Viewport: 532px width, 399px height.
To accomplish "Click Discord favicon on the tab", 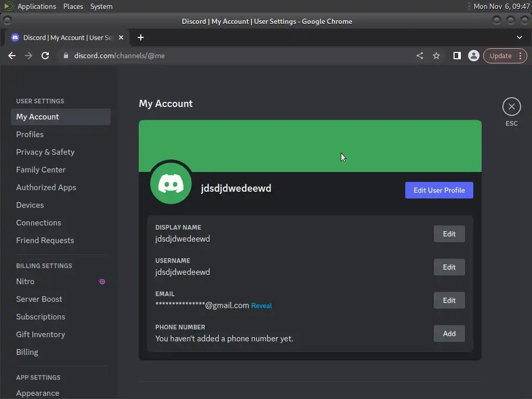I will [15, 37].
